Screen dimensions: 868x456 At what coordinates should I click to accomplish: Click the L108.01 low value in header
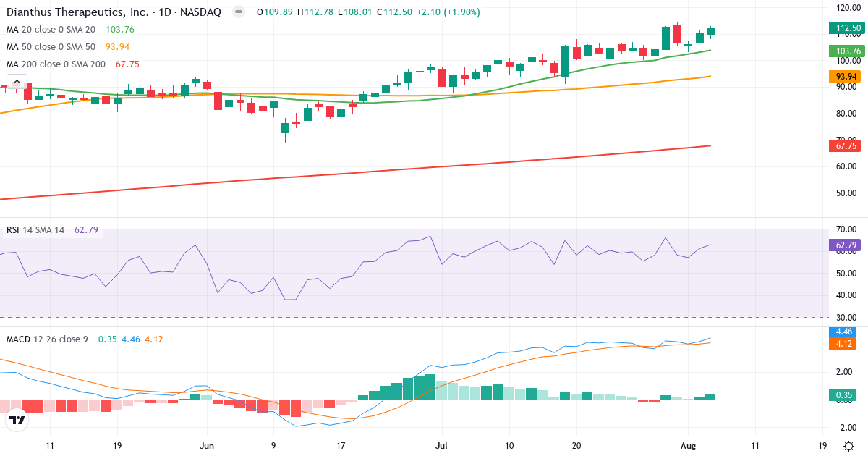[x=354, y=12]
